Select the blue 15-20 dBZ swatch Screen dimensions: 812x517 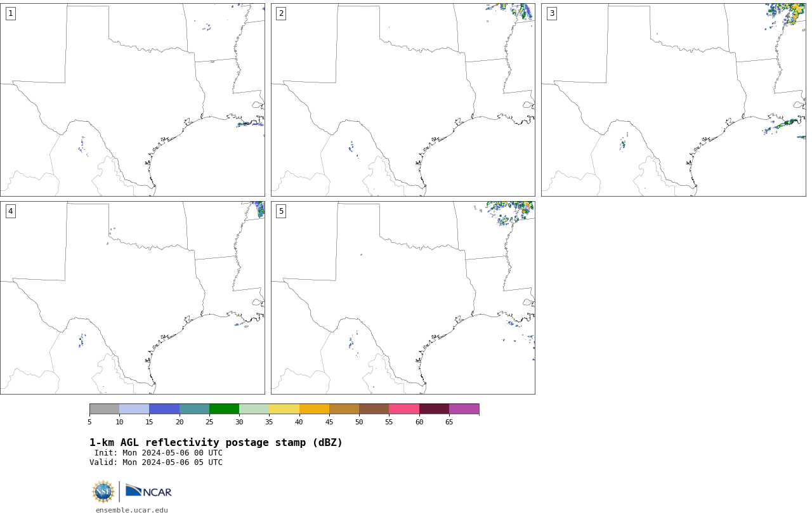pos(164,409)
